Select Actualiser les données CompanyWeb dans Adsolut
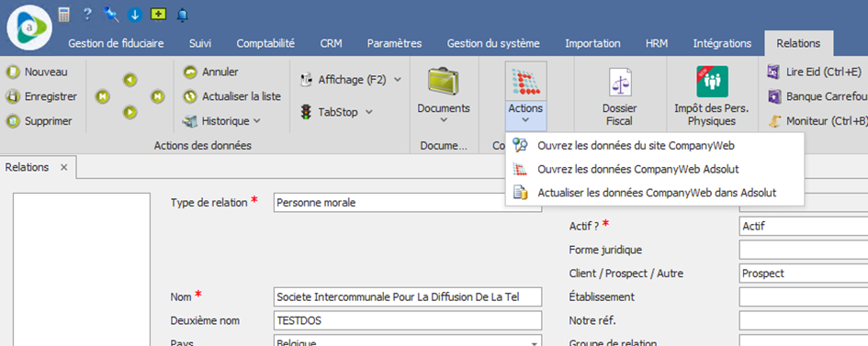This screenshot has width=868, height=346. pos(655,193)
